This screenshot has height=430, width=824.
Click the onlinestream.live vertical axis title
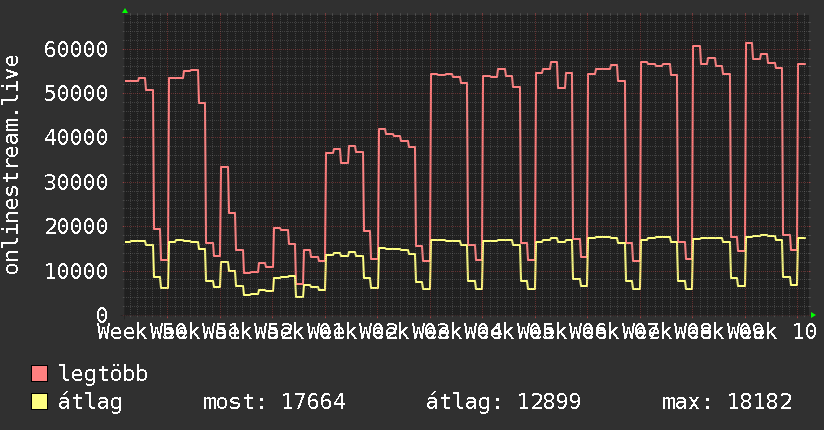(12, 165)
